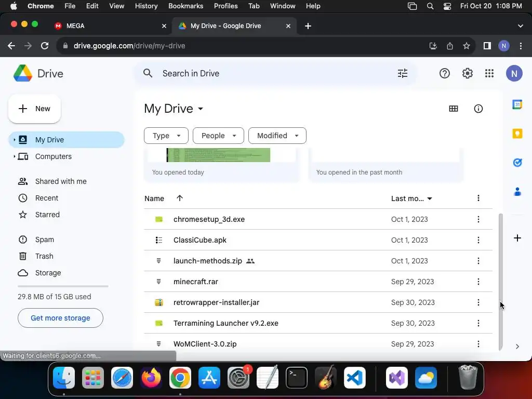Toggle Chrome side panel
This screenshot has height=399, width=532.
click(x=487, y=46)
